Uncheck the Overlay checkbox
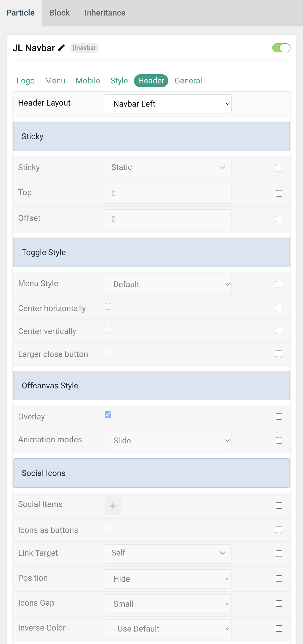The width and height of the screenshot is (303, 644). click(x=108, y=415)
